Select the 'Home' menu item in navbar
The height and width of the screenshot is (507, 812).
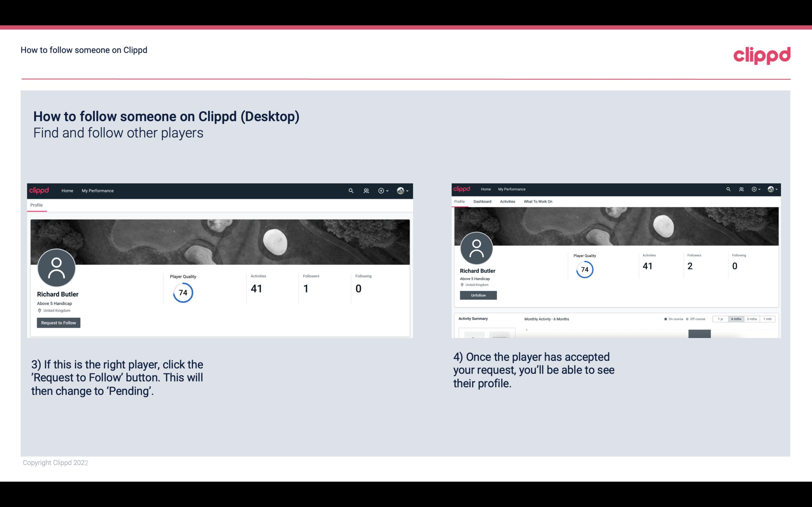click(x=67, y=190)
